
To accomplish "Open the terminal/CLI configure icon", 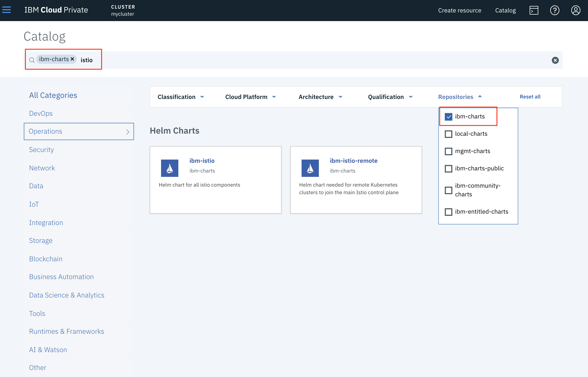I will [534, 10].
